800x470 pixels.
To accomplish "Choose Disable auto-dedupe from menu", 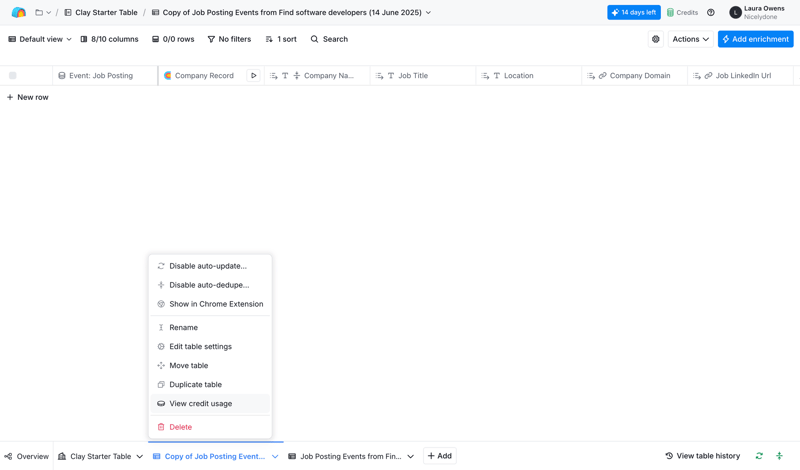I will (210, 285).
